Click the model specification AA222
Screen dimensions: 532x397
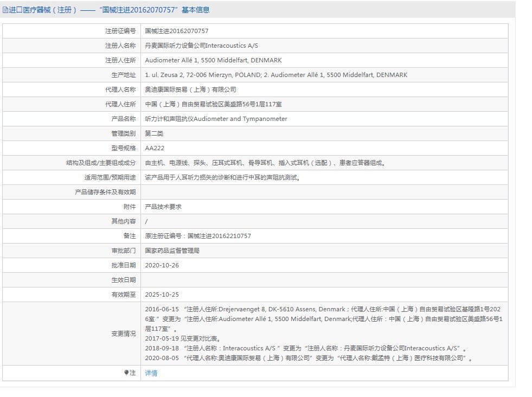(x=155, y=148)
